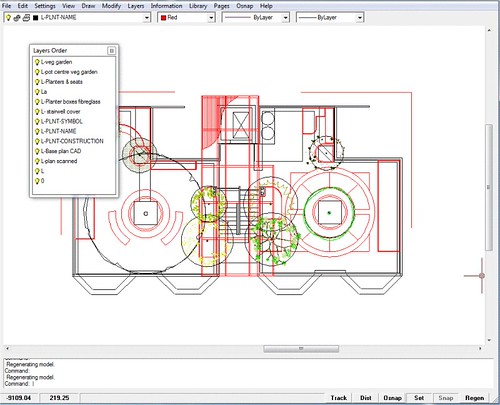Open the View menu
The image size is (500, 405).
pos(68,6)
